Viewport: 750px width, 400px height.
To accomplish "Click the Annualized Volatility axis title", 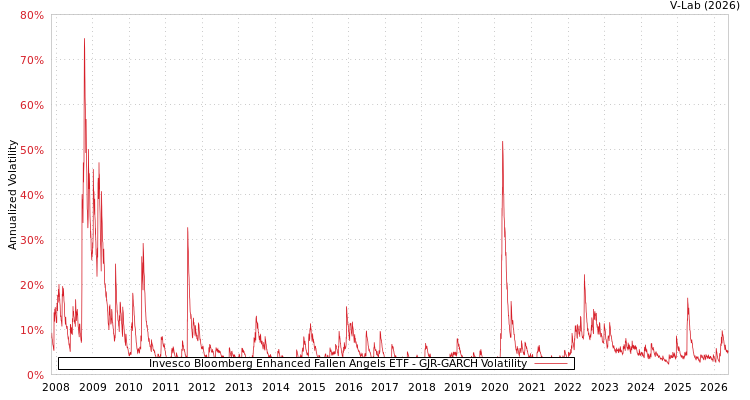I will [12, 195].
